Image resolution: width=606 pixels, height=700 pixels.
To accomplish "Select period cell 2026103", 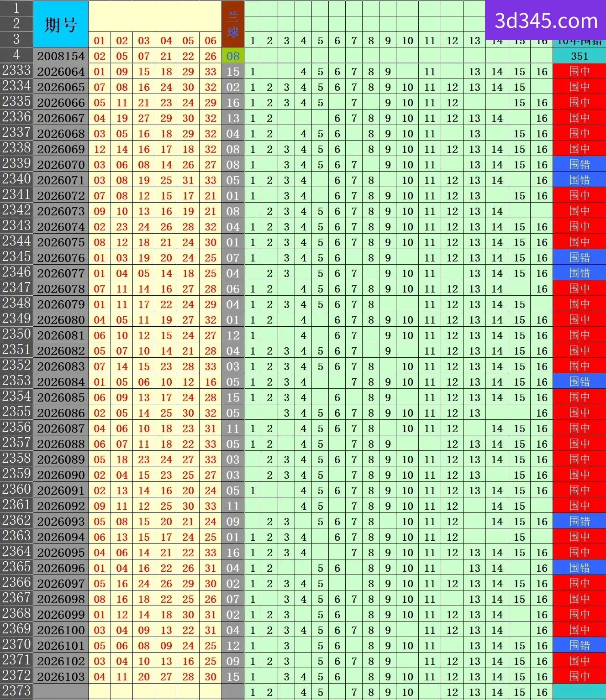I will [x=61, y=677].
